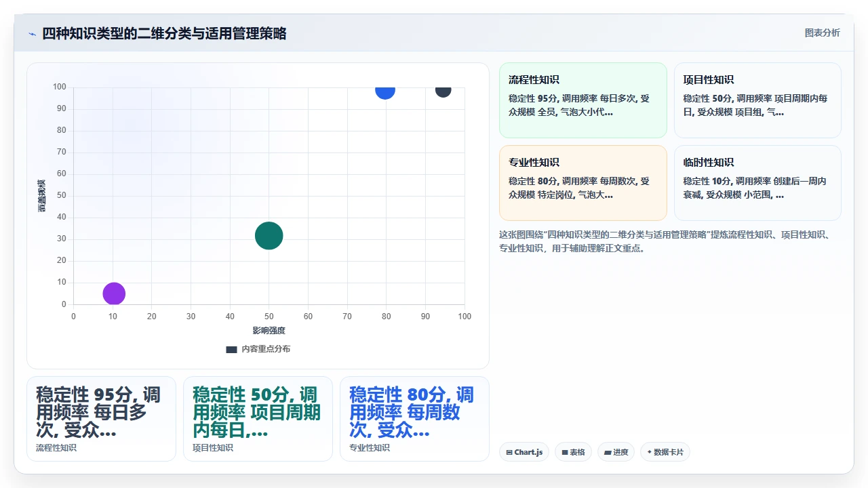Click the 数据卡片 tag
Image resolution: width=868 pixels, height=488 pixels.
point(665,452)
